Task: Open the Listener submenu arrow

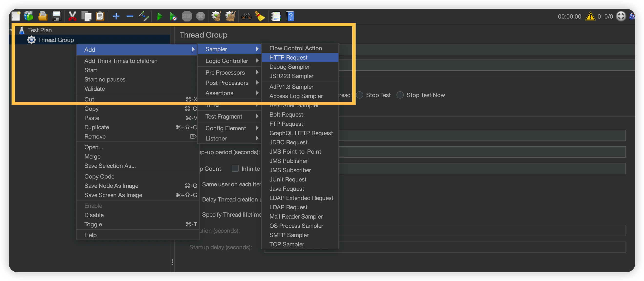Action: coord(257,138)
